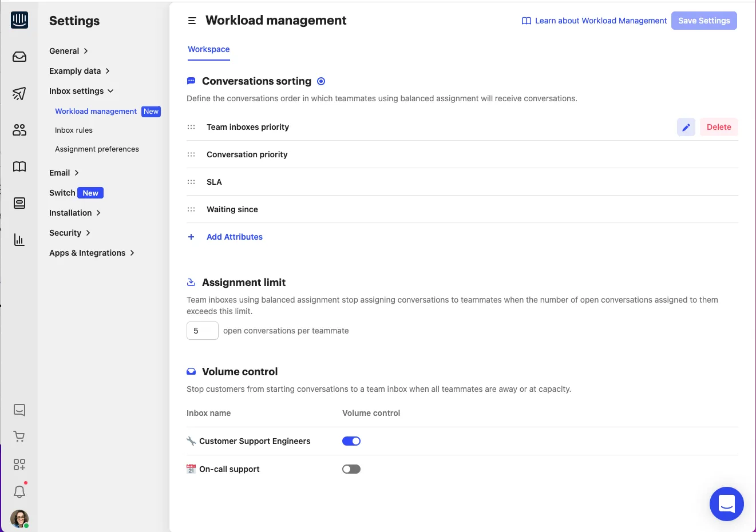The height and width of the screenshot is (532, 756).
Task: Open the Intercom Messenger chat launcher
Action: [727, 504]
